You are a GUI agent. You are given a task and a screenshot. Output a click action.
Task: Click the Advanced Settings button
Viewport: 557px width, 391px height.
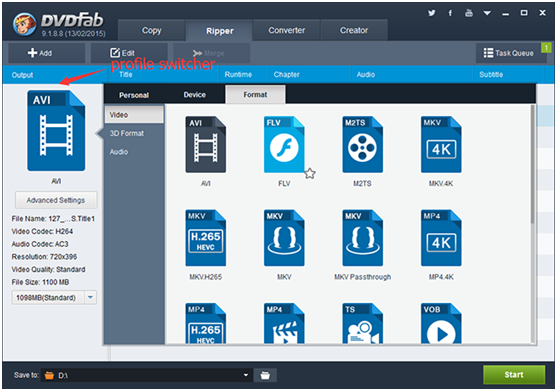[56, 200]
